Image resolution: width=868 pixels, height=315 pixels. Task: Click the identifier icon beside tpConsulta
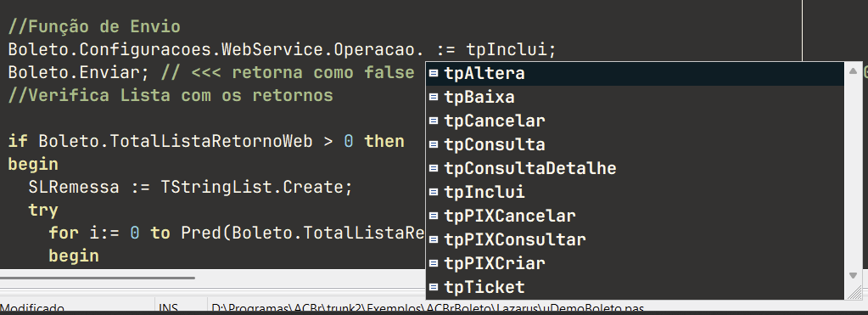pos(434,144)
